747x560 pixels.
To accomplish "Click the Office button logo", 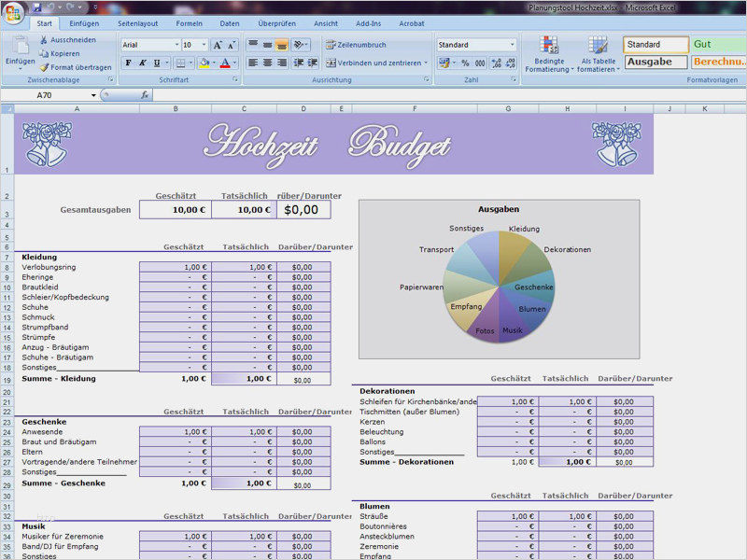I will [x=13, y=12].
